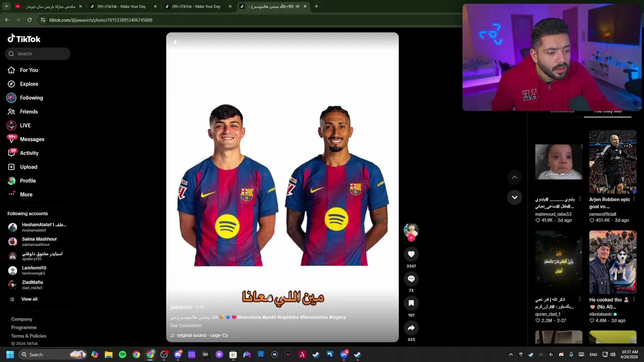Like the post with the heart
644x362 pixels.
(x=411, y=254)
